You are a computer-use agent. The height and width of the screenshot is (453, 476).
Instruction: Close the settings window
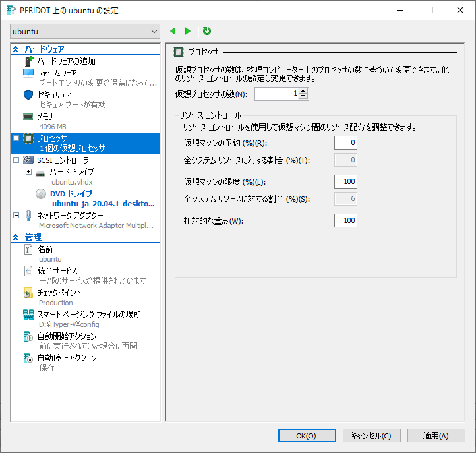pos(460,10)
